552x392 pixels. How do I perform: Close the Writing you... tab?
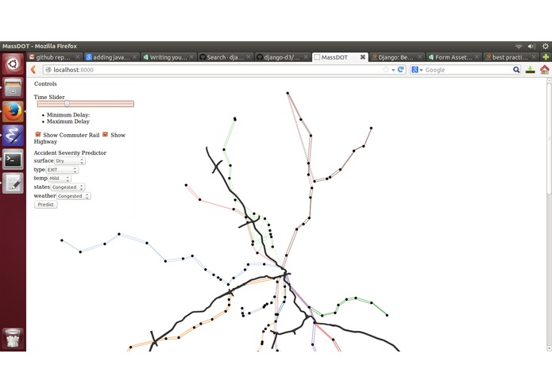coord(191,57)
